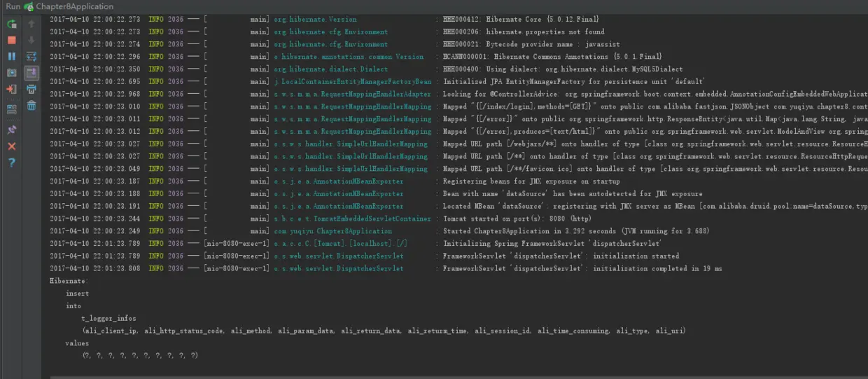This screenshot has height=379, width=868.
Task: Click the 'Mapped URL path [/webjars/**]' message
Action: click(655, 144)
